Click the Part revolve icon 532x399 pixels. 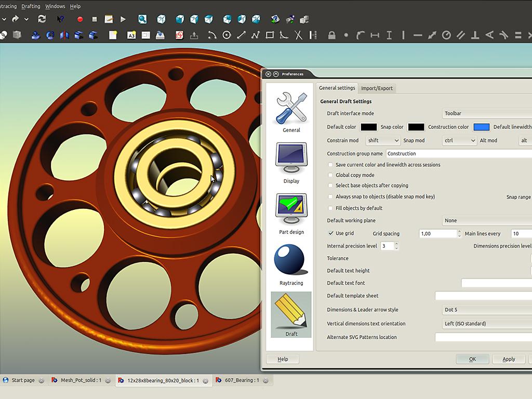(x=50, y=35)
